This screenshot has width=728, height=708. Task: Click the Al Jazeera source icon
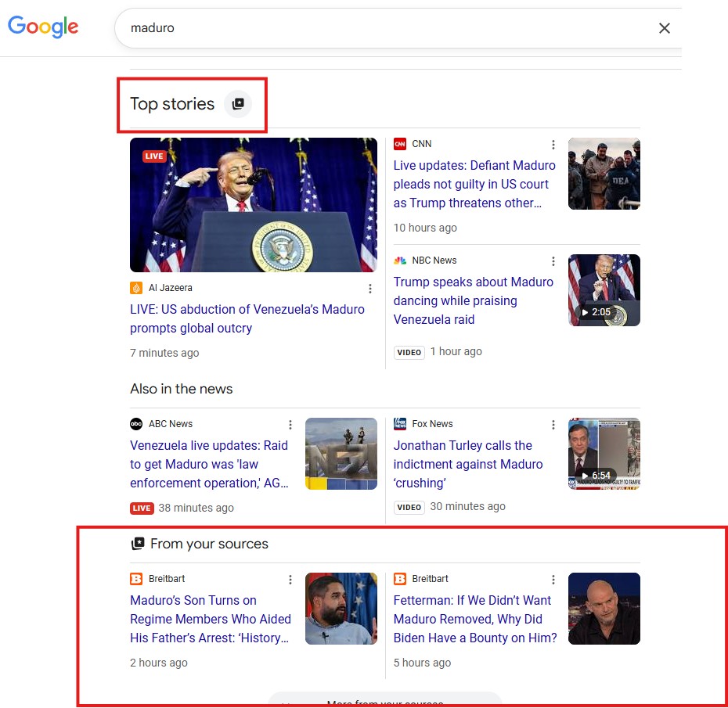(137, 287)
